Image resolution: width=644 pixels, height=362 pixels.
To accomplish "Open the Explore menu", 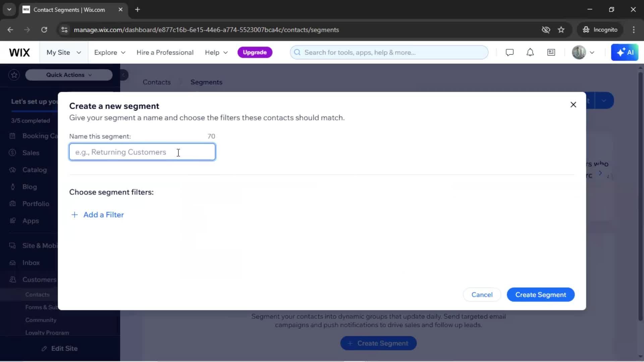I will coord(110,52).
